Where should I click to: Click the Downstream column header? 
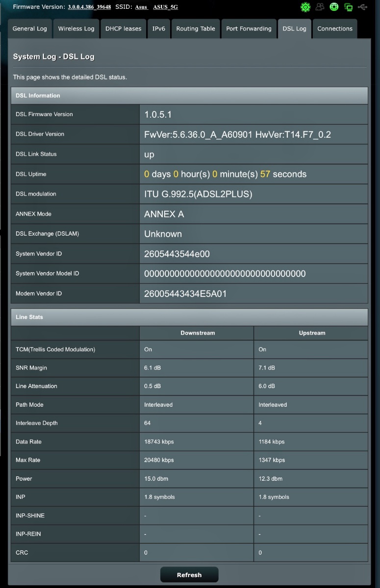(x=198, y=333)
